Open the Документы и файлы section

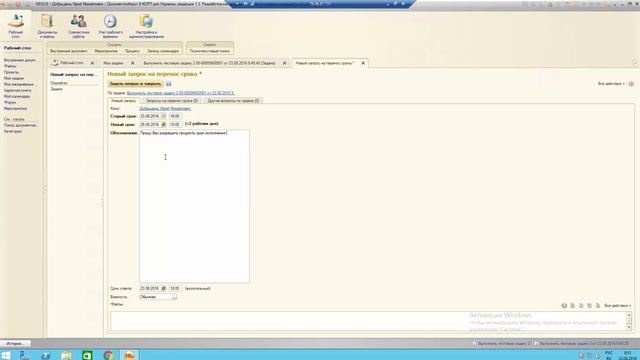[x=47, y=26]
